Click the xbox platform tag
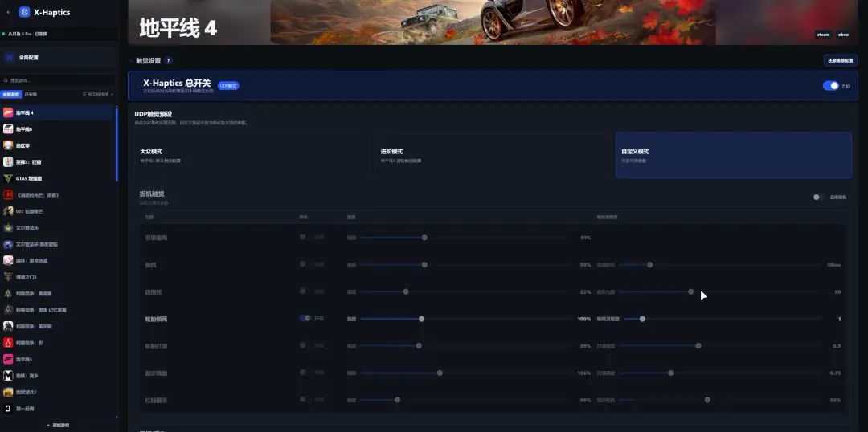Image resolution: width=868 pixels, height=432 pixels. point(843,35)
